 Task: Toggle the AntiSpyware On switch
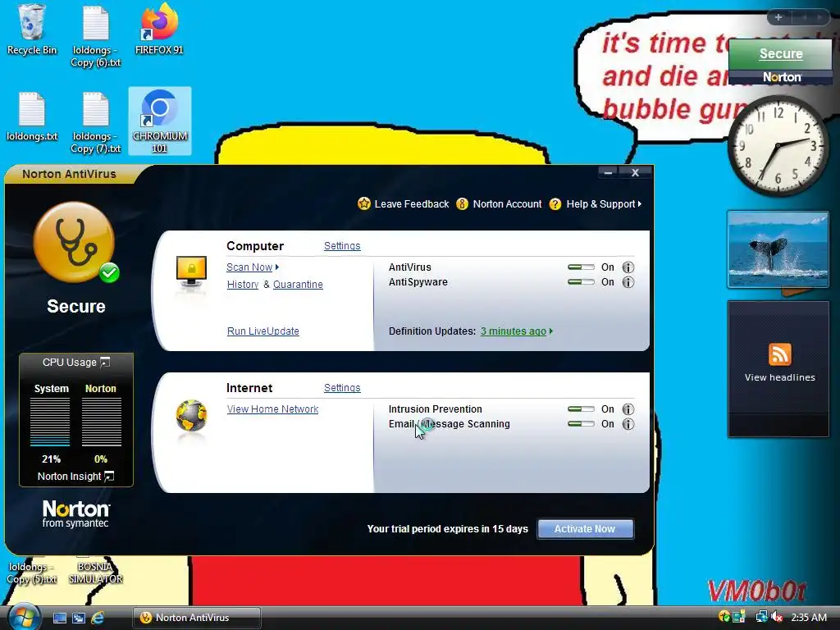click(x=581, y=282)
